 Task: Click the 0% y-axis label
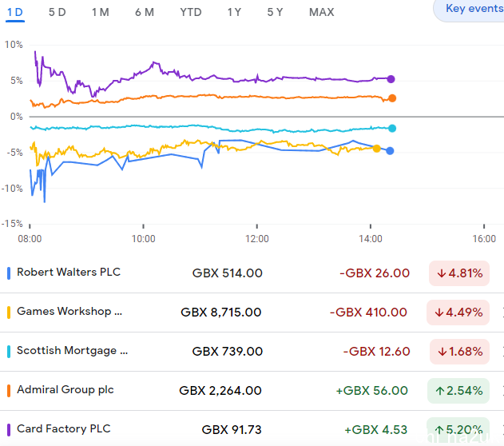(17, 117)
